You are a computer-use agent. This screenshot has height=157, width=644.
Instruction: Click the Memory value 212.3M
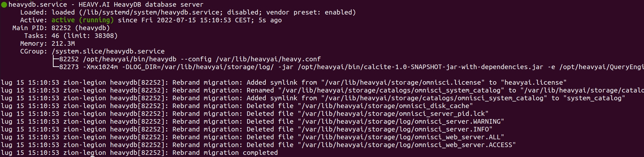63,44
